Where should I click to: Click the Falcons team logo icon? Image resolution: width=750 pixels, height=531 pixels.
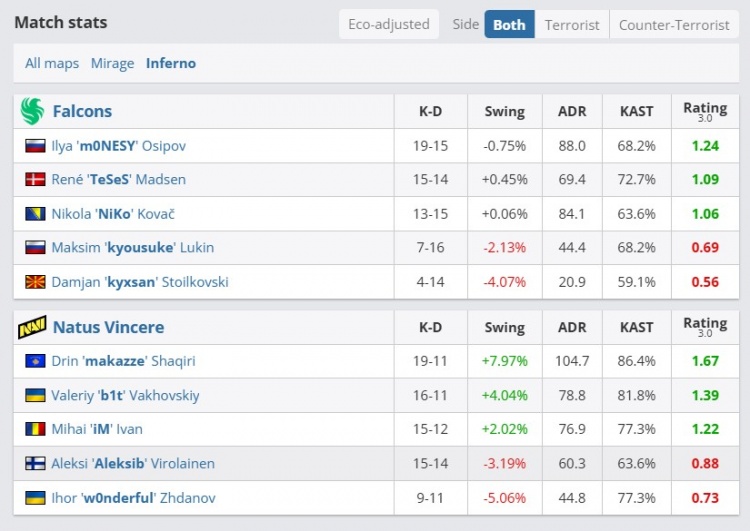pyautogui.click(x=32, y=111)
